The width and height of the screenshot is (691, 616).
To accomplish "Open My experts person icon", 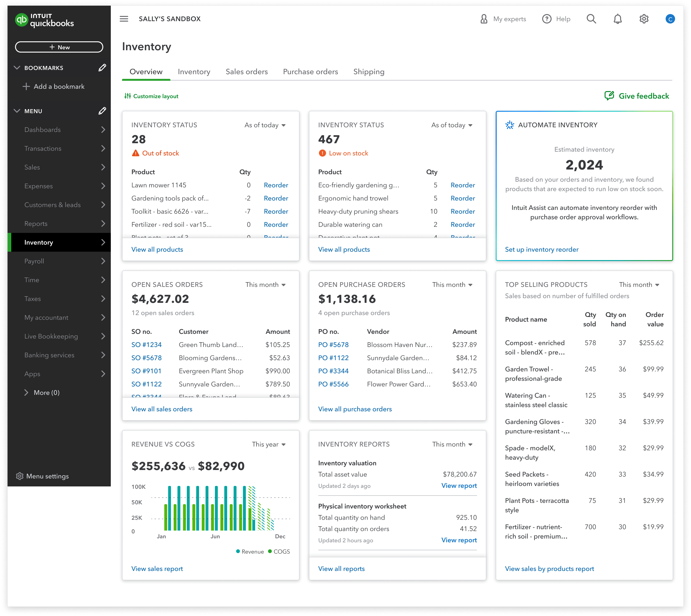I will 484,19.
